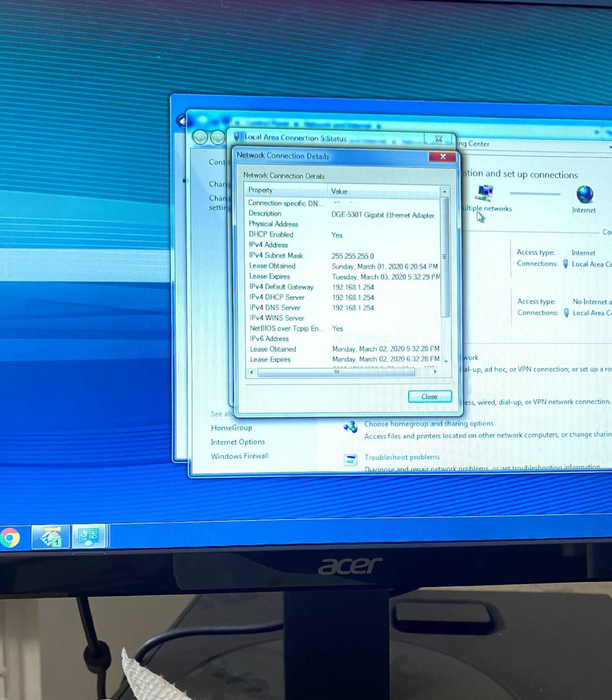Click the back arrow in the Control Panel window

pyautogui.click(x=200, y=137)
